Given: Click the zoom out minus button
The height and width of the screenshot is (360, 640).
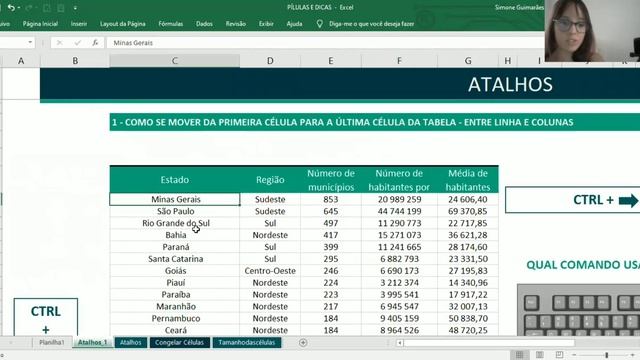Looking at the screenshot, I should coord(574,355).
